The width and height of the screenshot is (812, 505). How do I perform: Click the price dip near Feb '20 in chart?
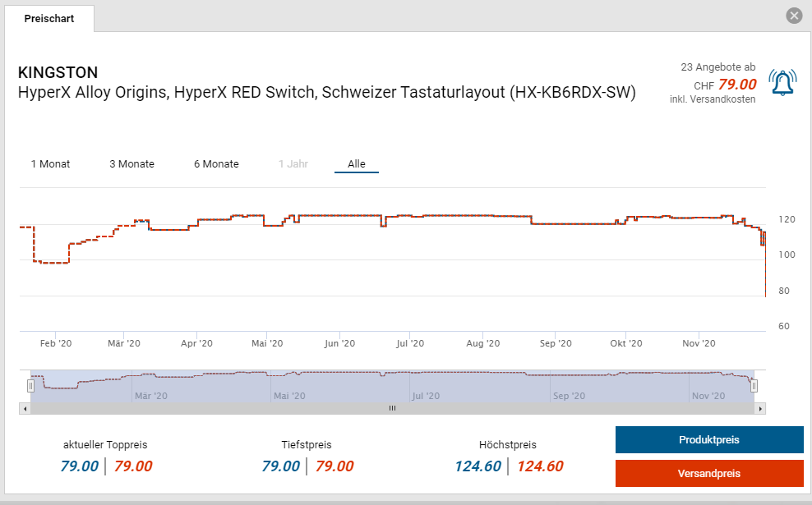coord(51,262)
